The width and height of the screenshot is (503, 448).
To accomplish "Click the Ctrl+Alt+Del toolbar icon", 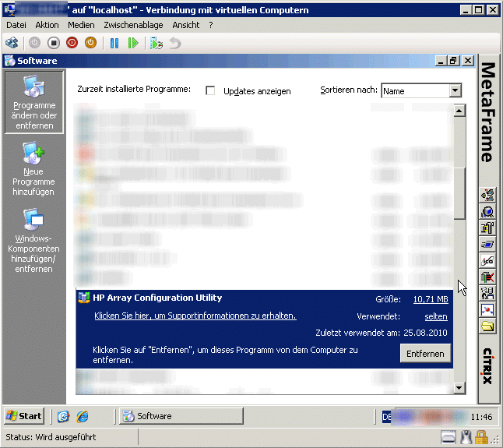I will (12, 43).
